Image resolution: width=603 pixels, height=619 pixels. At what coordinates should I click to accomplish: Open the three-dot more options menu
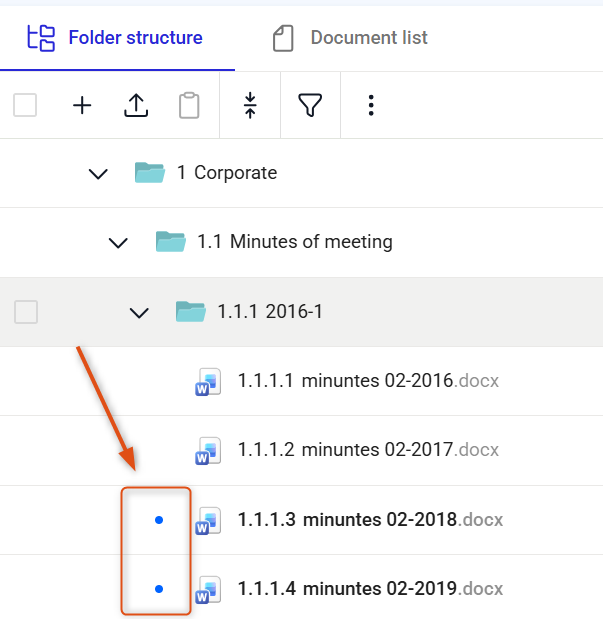[x=371, y=105]
